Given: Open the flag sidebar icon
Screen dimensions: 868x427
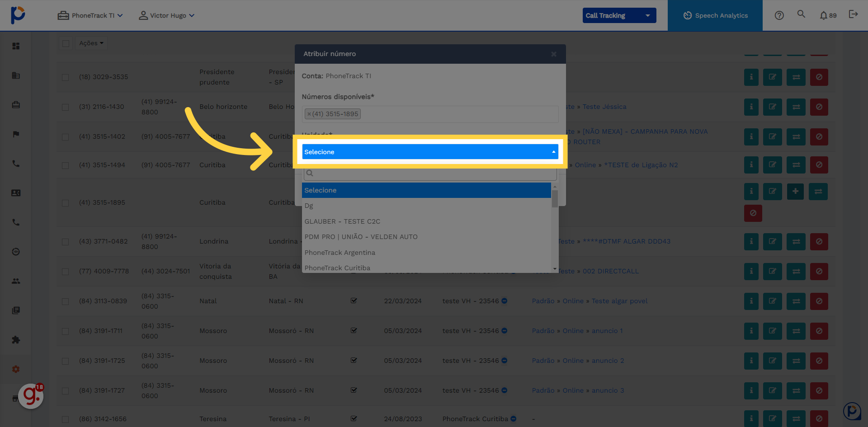Looking at the screenshot, I should 16,134.
